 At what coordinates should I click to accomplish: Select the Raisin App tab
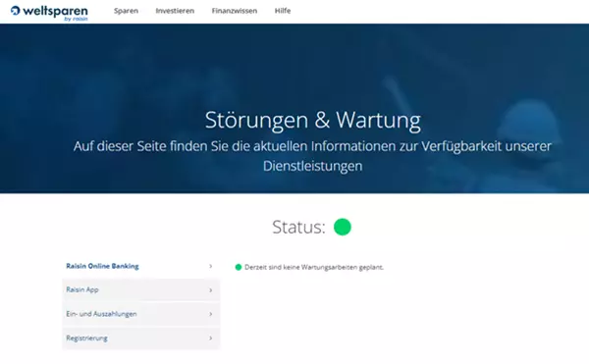coord(140,289)
